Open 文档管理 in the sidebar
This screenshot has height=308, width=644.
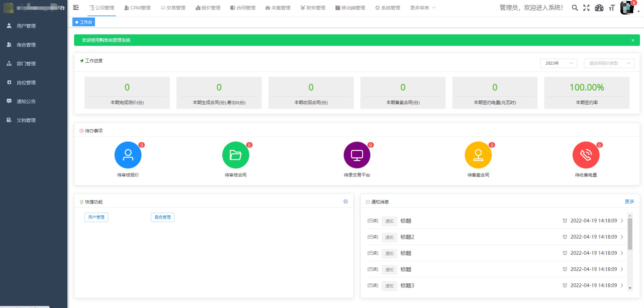coord(34,120)
